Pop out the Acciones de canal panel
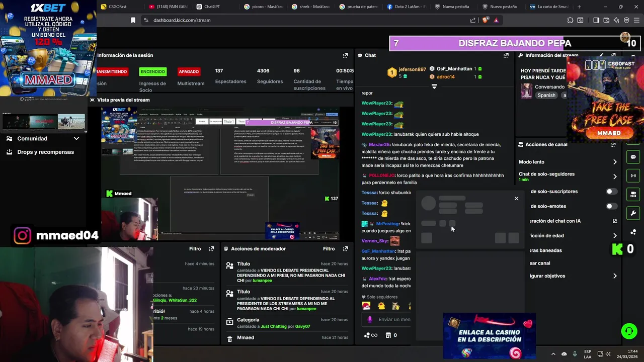The image size is (644, 362). click(x=613, y=145)
